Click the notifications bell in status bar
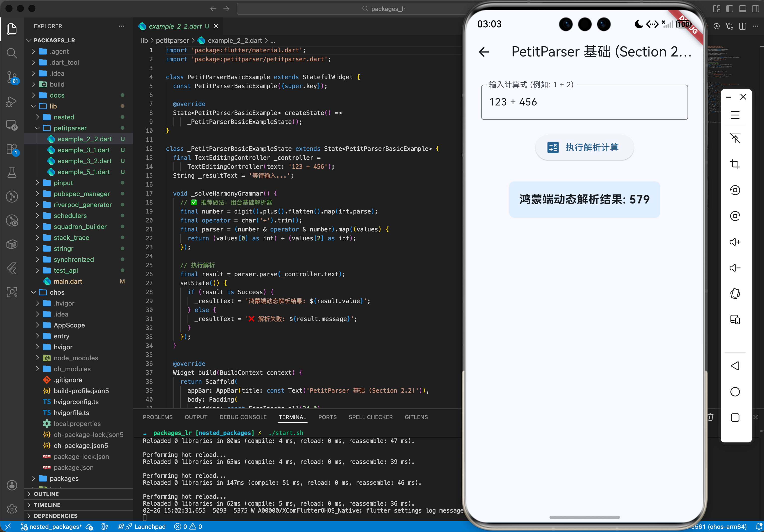Screen dimensions: 764x532 [759, 527]
